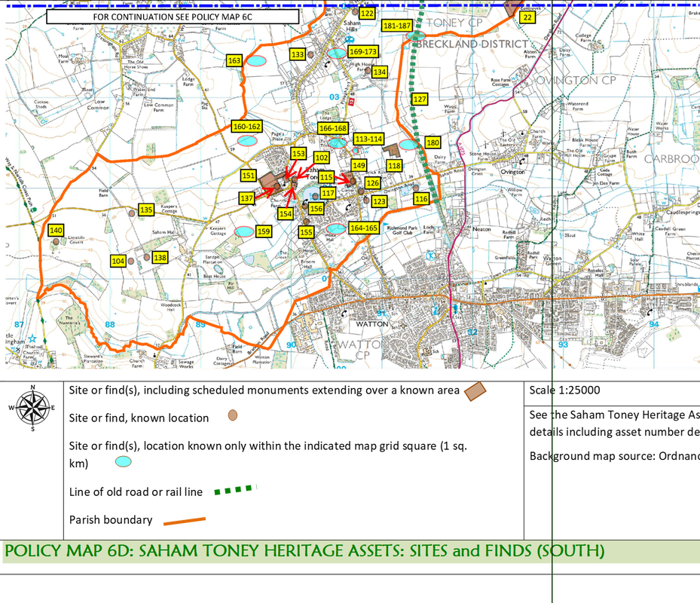This screenshot has height=603, width=700.
Task: Click the yellow map label 104
Action: coord(118,262)
